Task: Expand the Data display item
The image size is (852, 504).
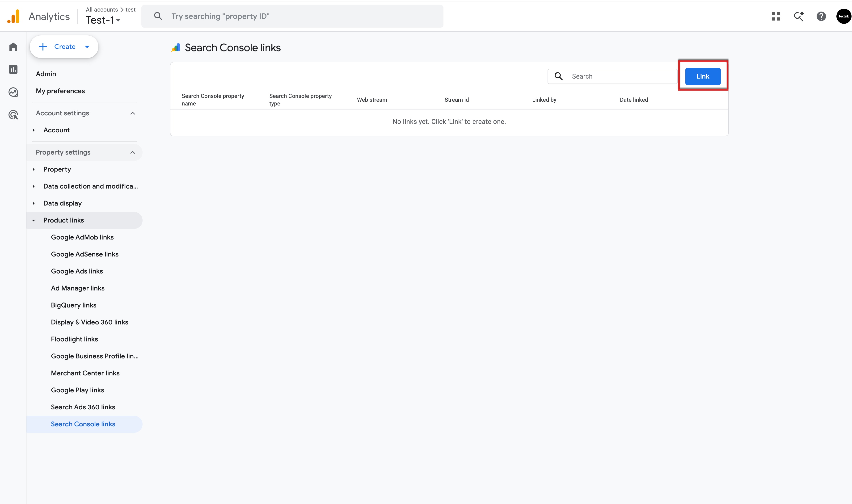Action: (x=34, y=203)
